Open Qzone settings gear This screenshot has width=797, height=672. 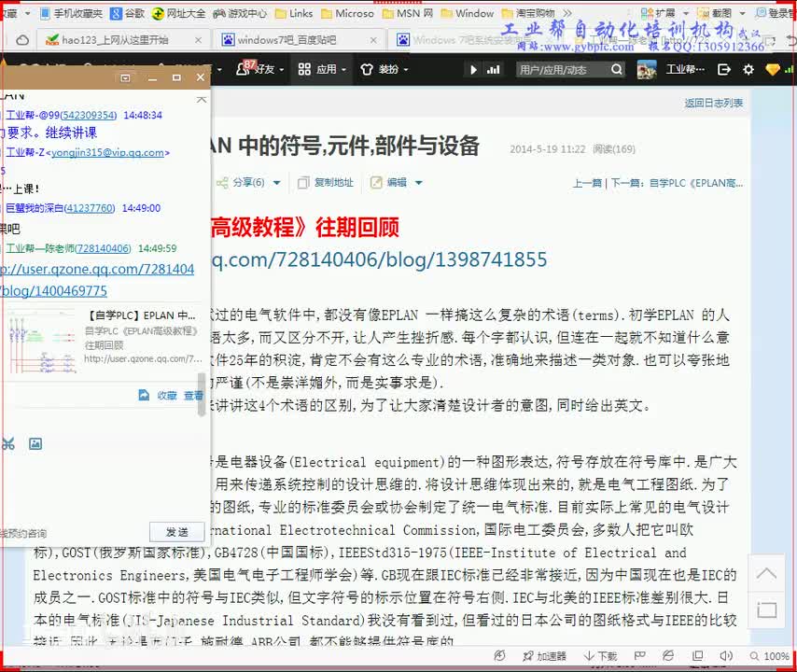click(x=748, y=69)
